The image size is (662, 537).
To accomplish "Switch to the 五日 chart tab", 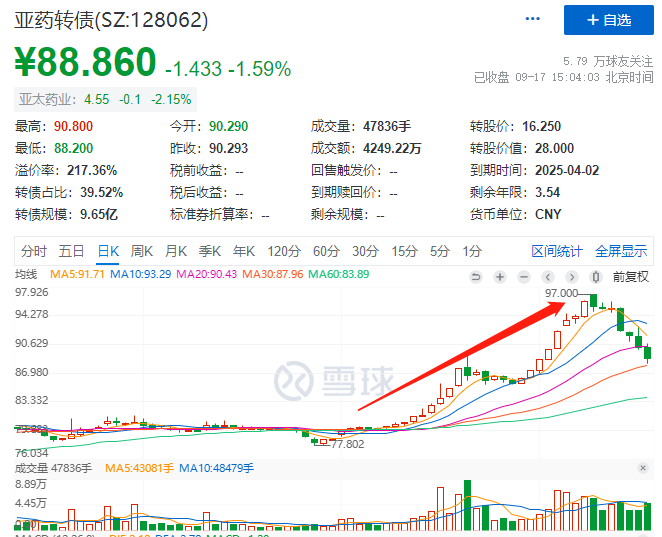I will click(x=71, y=251).
